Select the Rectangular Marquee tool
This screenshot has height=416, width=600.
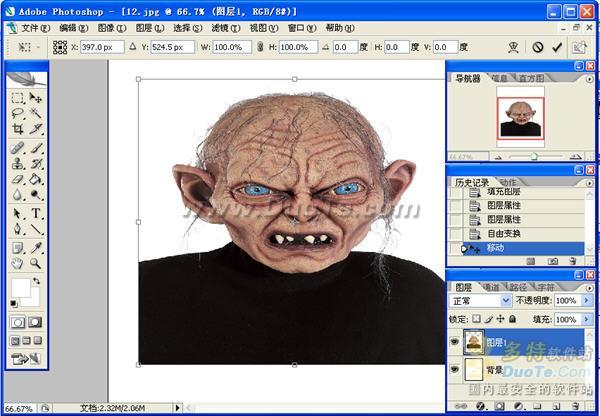tap(17, 98)
